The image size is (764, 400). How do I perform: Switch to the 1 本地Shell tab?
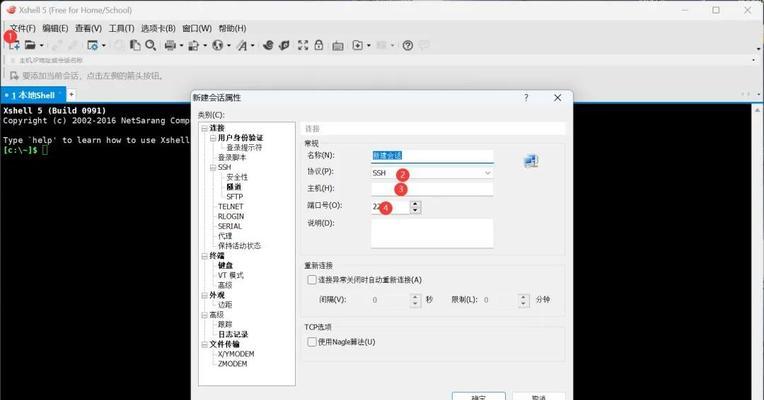pyautogui.click(x=33, y=95)
